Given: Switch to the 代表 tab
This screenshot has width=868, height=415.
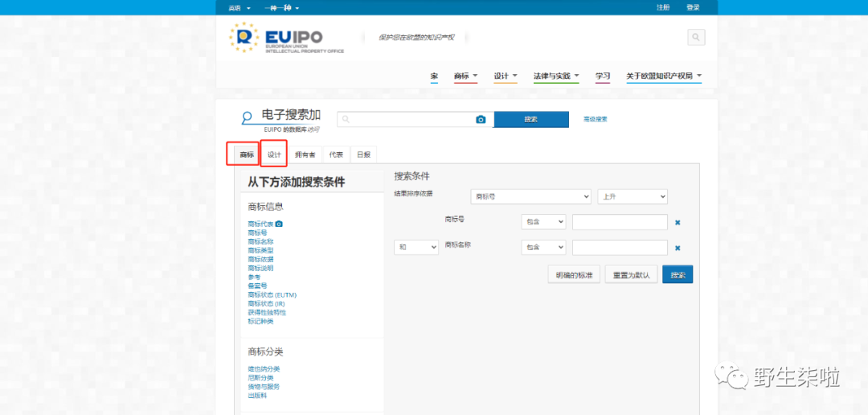Looking at the screenshot, I should coord(336,155).
